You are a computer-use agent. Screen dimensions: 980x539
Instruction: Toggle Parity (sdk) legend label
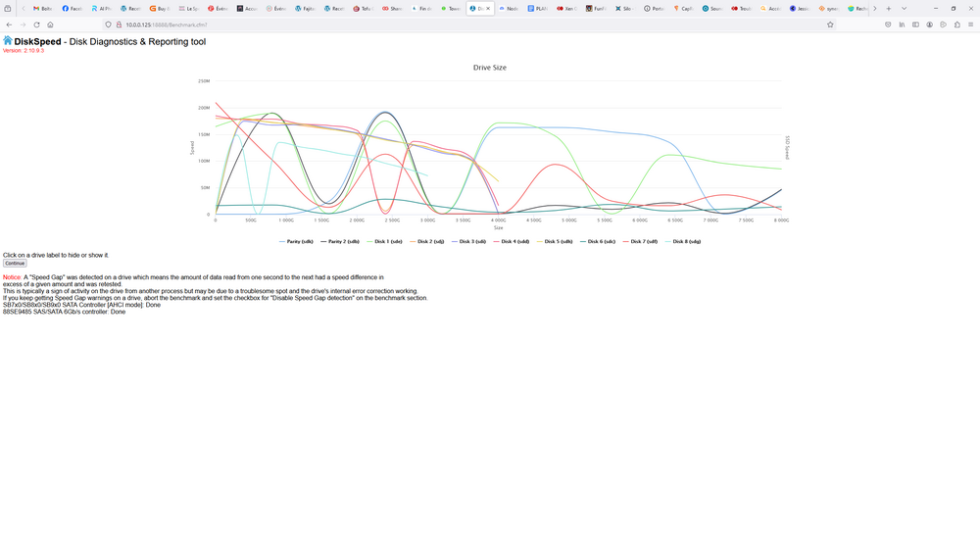(x=296, y=241)
